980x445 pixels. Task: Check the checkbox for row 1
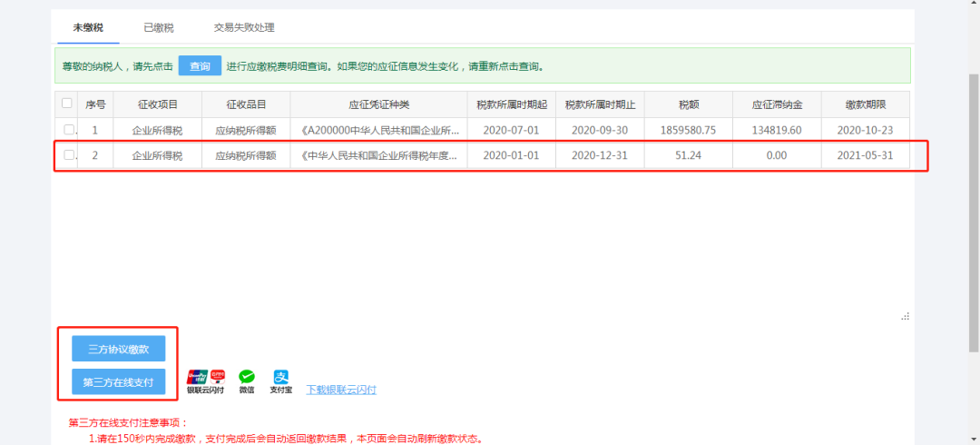(x=68, y=130)
